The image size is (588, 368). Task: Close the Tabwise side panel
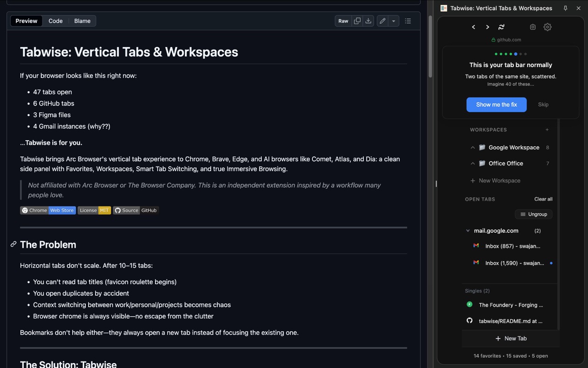pos(578,8)
